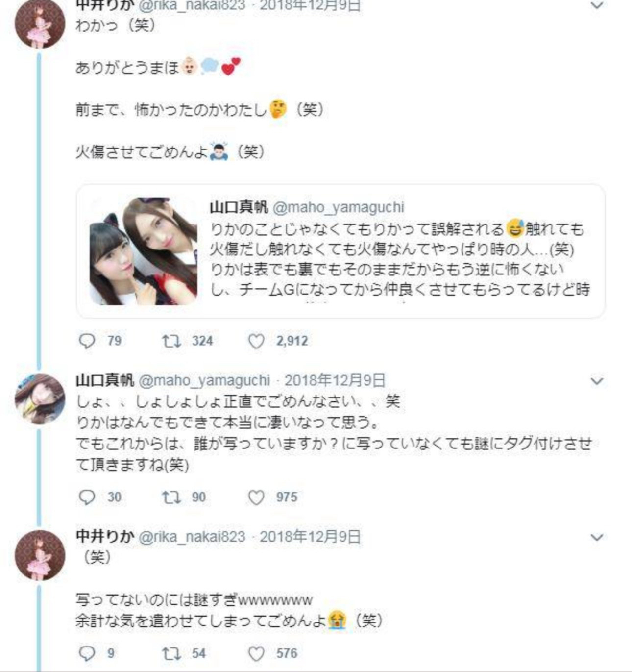This screenshot has width=632, height=672.
Task: Open the top tweet's chevron menu
Action: click(x=597, y=6)
